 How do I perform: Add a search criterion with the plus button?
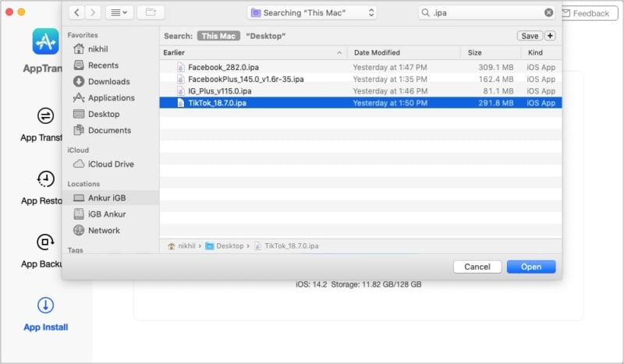550,36
